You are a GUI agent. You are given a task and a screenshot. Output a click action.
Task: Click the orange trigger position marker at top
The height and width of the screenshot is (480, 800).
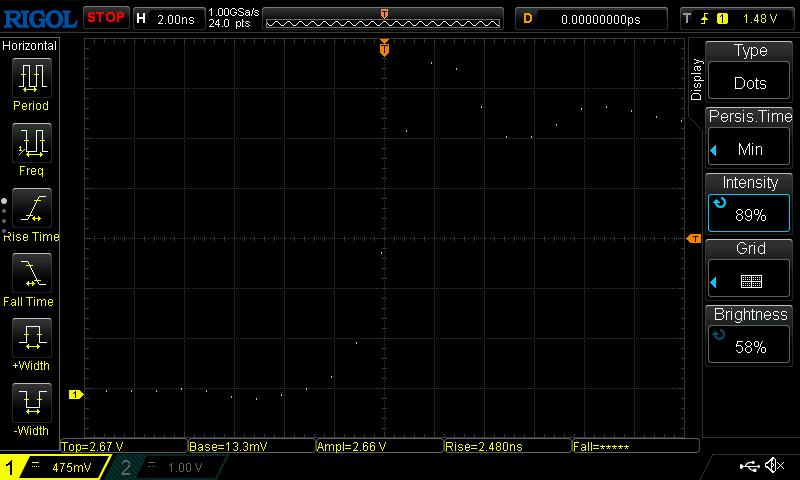(x=384, y=48)
